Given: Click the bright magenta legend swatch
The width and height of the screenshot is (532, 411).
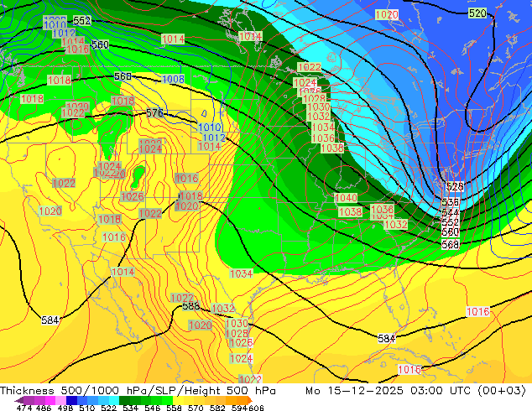Looking at the screenshot, I should [x=50, y=400].
